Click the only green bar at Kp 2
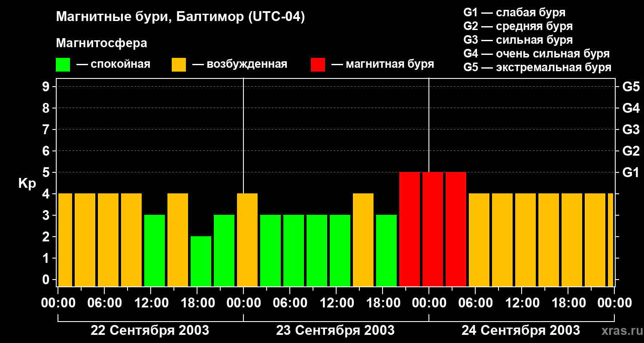644x343 pixels. 201,261
